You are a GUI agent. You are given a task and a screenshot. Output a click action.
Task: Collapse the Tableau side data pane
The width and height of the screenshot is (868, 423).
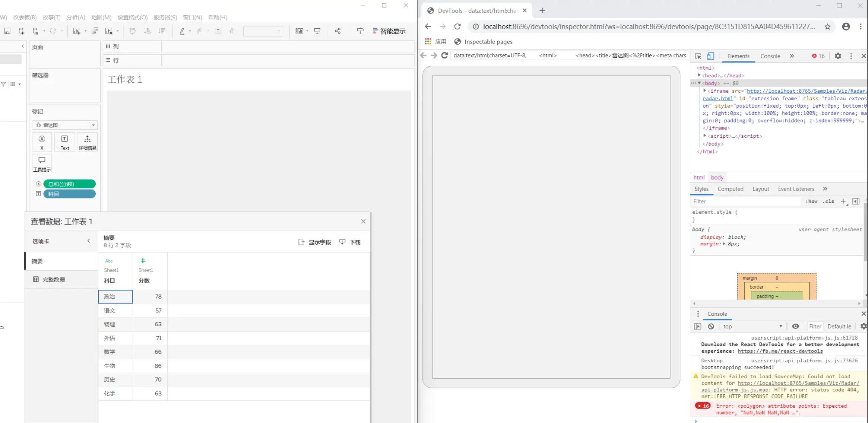[x=23, y=46]
